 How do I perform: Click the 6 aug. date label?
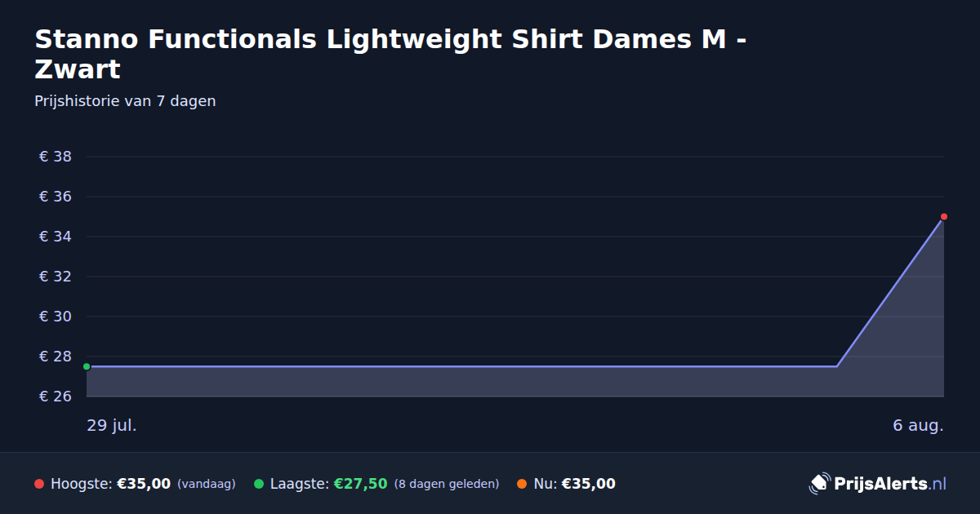(918, 425)
